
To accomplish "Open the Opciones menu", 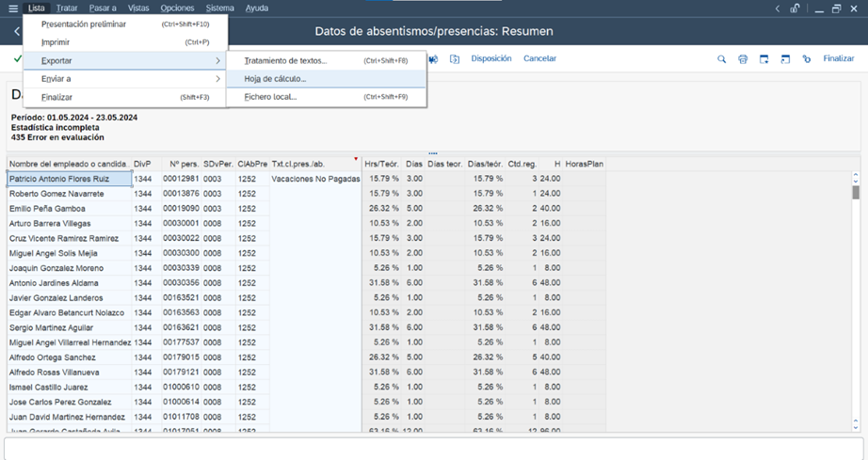I will click(x=177, y=8).
